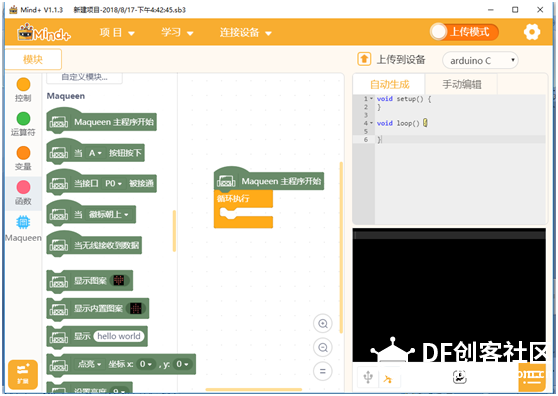This screenshot has height=396, width=558.
Task: Switch to the 模块 tab
Action: pos(33,59)
